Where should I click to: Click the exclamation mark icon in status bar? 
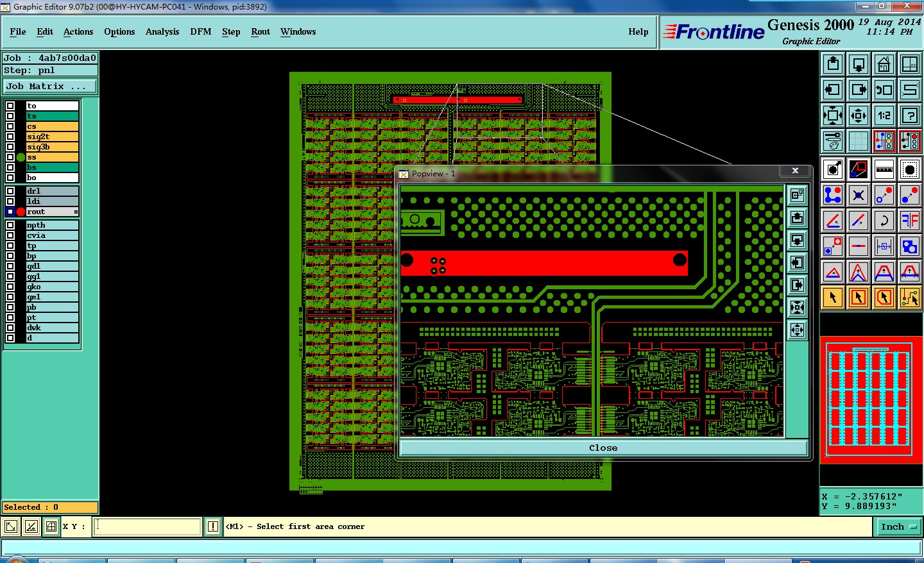213,526
